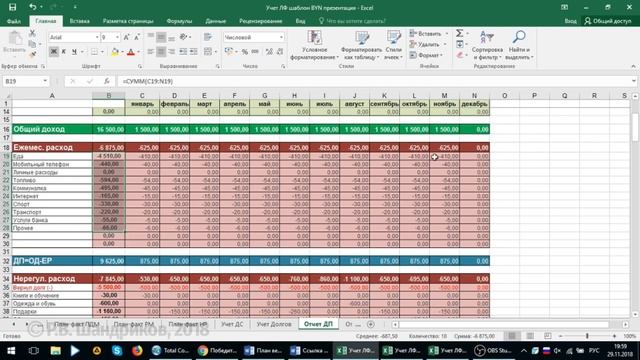The image size is (640, 360).
Task: Insert function using the fx icon
Action: coord(107,81)
